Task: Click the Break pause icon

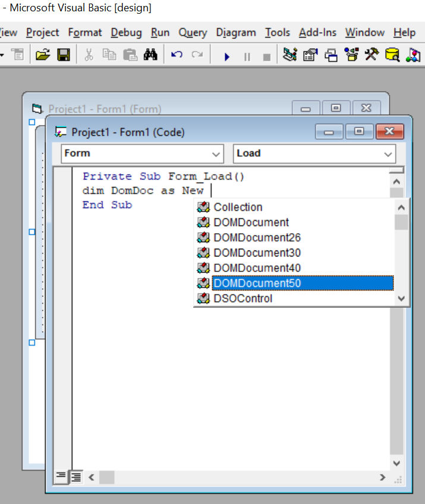Action: [247, 57]
